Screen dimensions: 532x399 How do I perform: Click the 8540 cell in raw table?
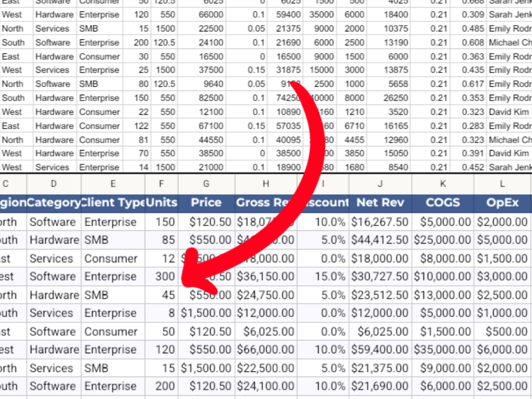click(388, 167)
